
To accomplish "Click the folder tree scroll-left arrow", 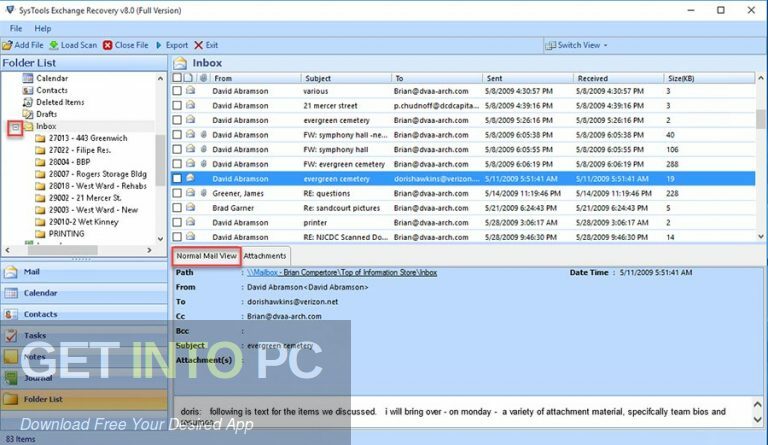I will click(7, 250).
